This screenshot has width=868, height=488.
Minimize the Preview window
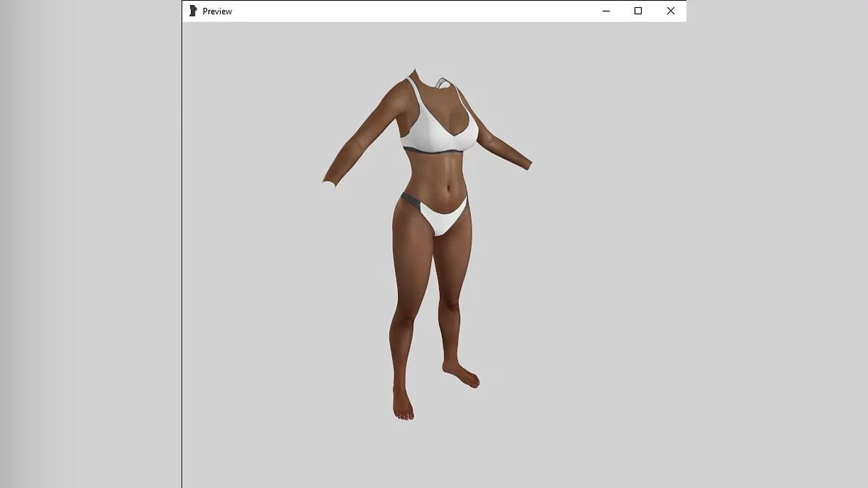tap(606, 11)
